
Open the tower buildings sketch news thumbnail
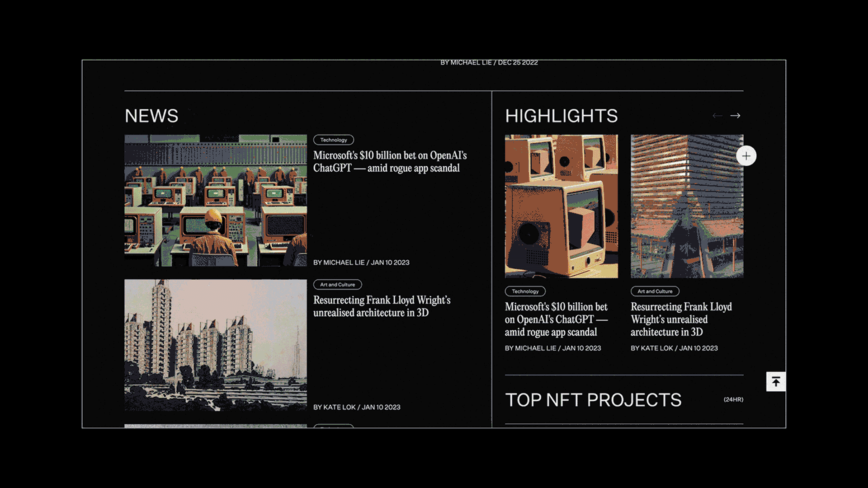(216, 345)
